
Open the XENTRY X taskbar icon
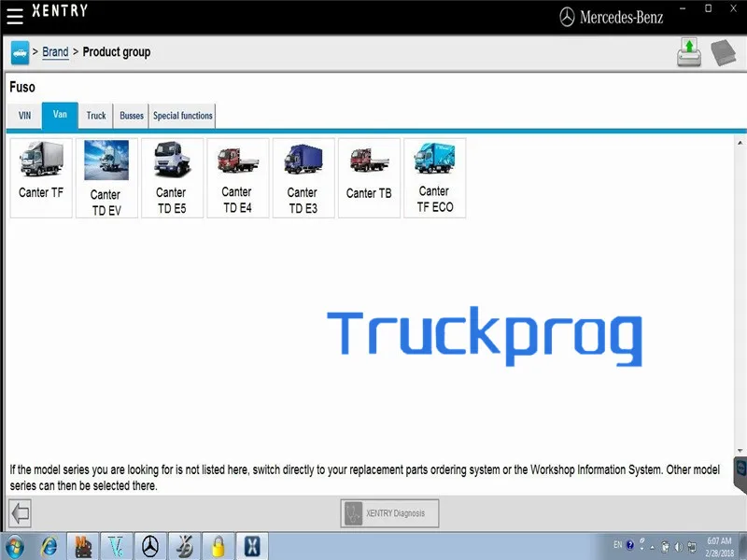pos(252,547)
